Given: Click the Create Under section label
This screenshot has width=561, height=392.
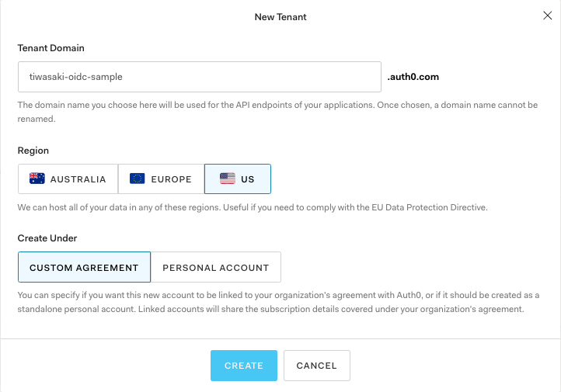Looking at the screenshot, I should click(x=47, y=238).
